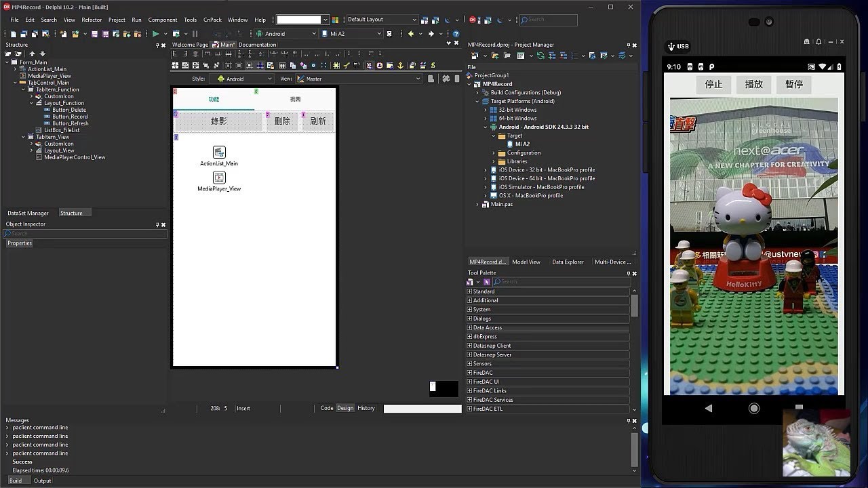Open the Refactor menu
The width and height of the screenshot is (868, 488).
[92, 20]
